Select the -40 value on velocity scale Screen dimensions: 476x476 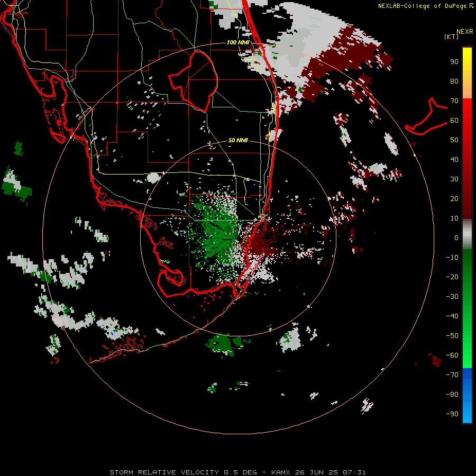(x=452, y=316)
